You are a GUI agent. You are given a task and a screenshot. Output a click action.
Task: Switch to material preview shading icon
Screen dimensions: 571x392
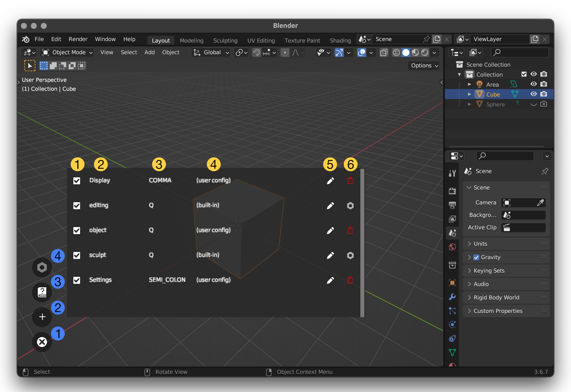[x=415, y=52]
